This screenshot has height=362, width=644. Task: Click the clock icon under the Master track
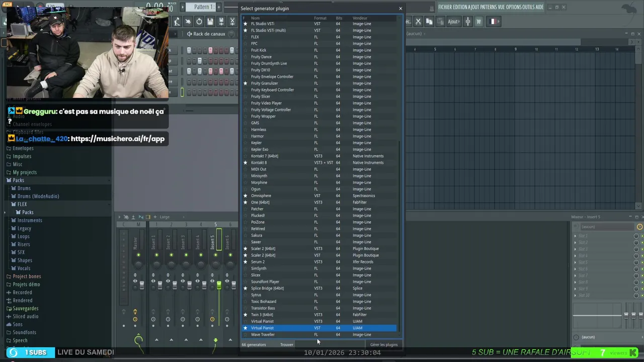coord(135,319)
